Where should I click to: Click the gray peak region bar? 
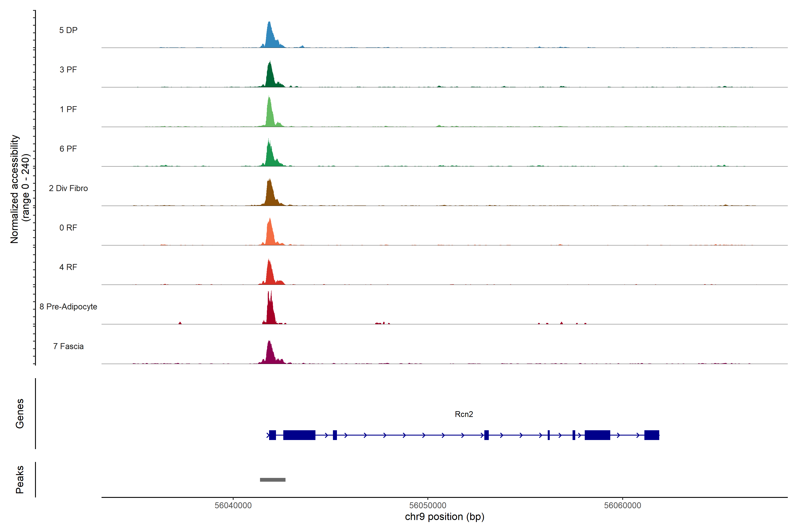(272, 480)
